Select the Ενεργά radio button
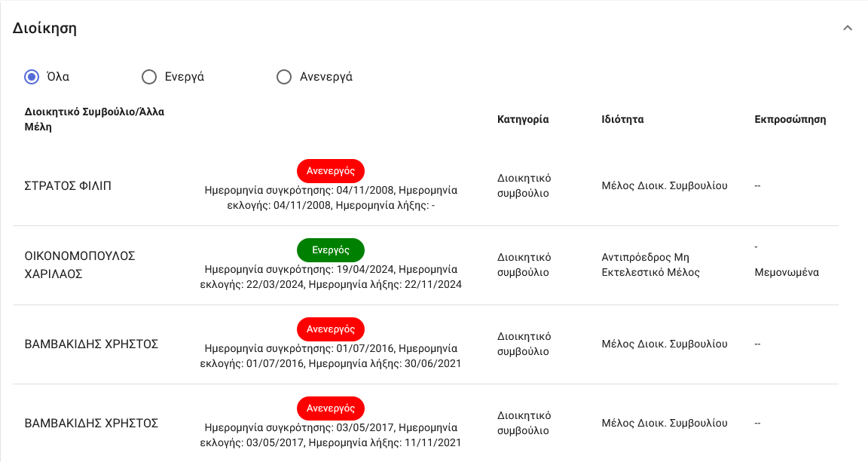The height and width of the screenshot is (462, 868). coord(149,77)
